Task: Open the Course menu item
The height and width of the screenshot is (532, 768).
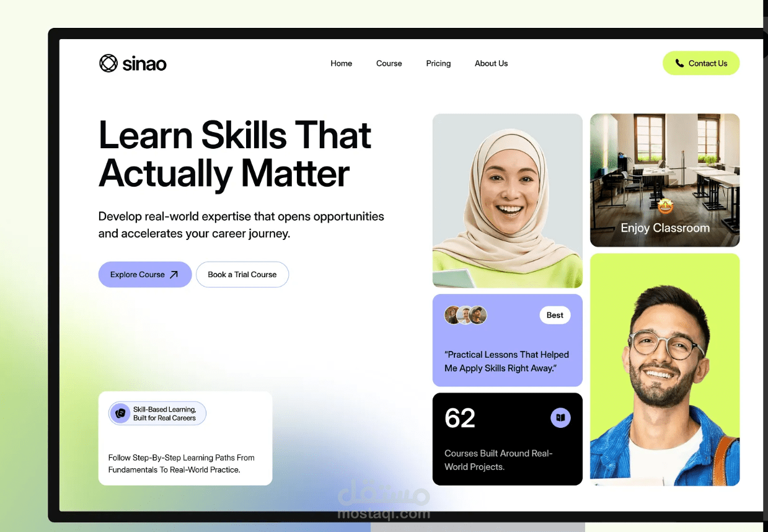Action: pos(389,63)
